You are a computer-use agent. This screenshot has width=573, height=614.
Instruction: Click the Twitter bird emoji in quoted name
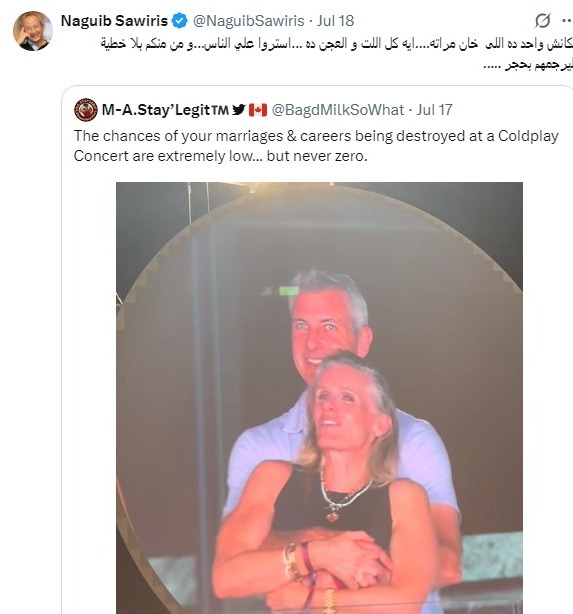click(238, 110)
